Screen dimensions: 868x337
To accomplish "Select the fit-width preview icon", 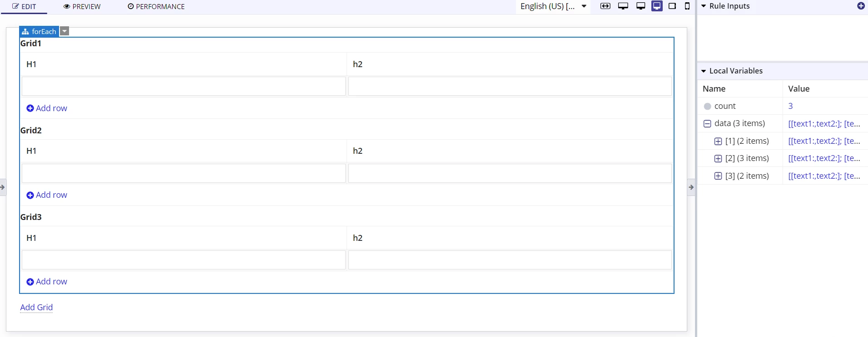I will (x=605, y=6).
